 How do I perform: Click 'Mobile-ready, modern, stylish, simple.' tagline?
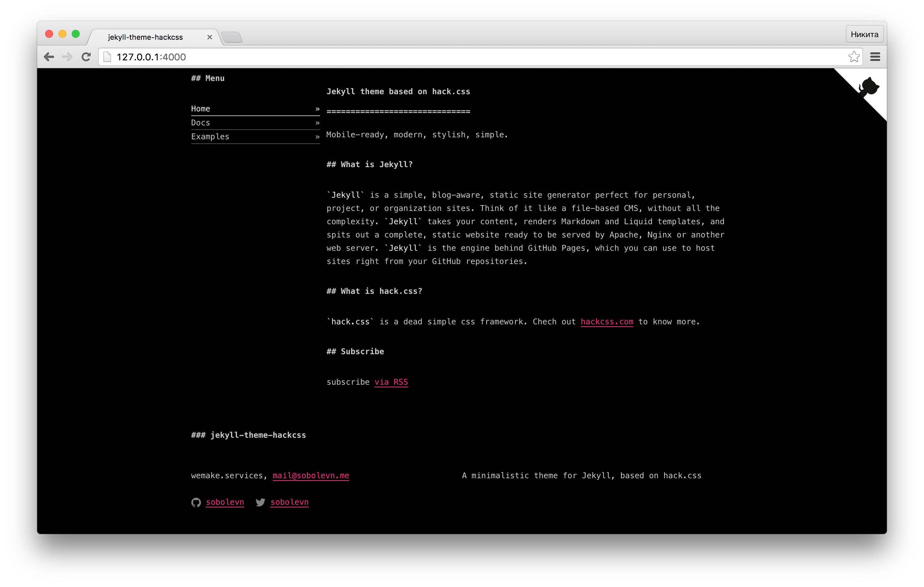[x=417, y=135]
